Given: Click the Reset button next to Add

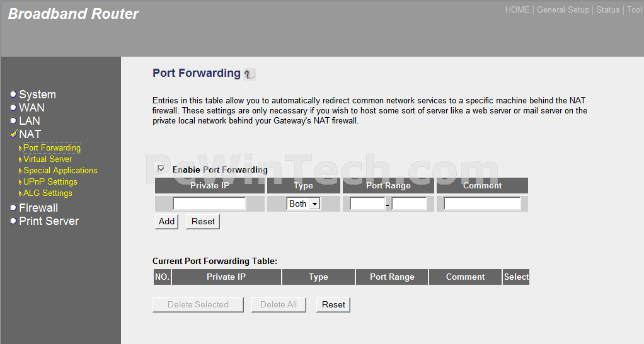Looking at the screenshot, I should (x=203, y=221).
